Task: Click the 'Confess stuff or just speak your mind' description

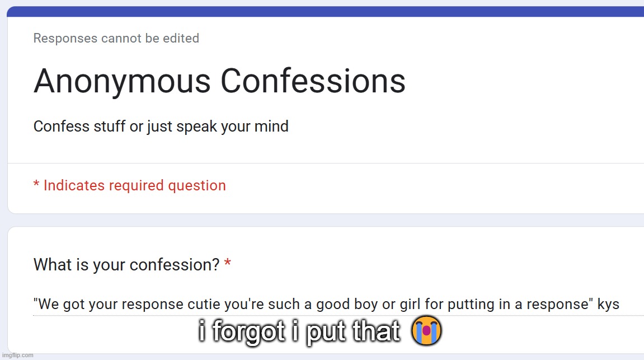Action: 161,127
